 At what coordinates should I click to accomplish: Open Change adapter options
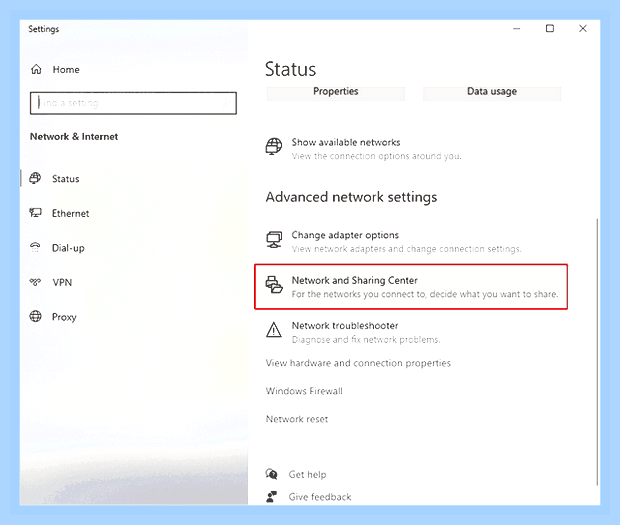pos(393,242)
